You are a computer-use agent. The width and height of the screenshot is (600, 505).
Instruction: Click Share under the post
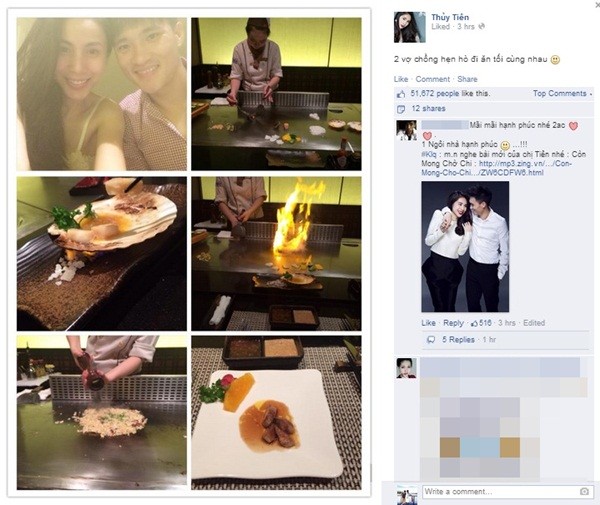[467, 79]
